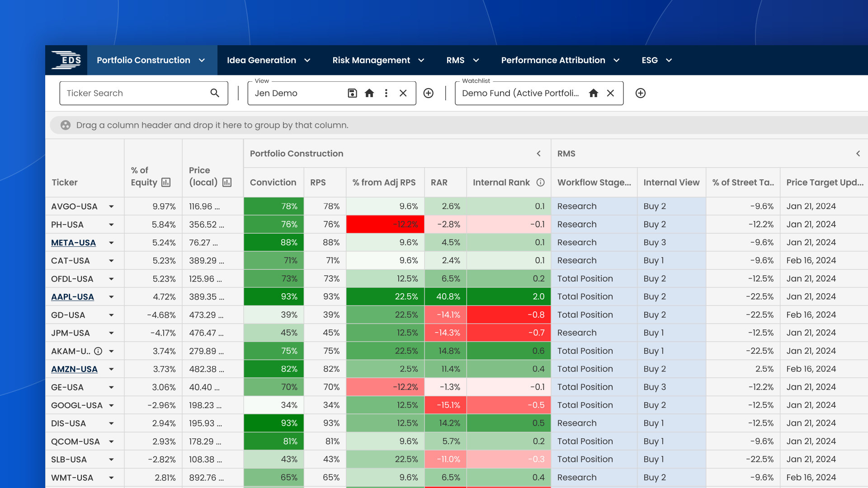Open the AMZN-USA ticker link
868x488 pixels.
pos(74,369)
